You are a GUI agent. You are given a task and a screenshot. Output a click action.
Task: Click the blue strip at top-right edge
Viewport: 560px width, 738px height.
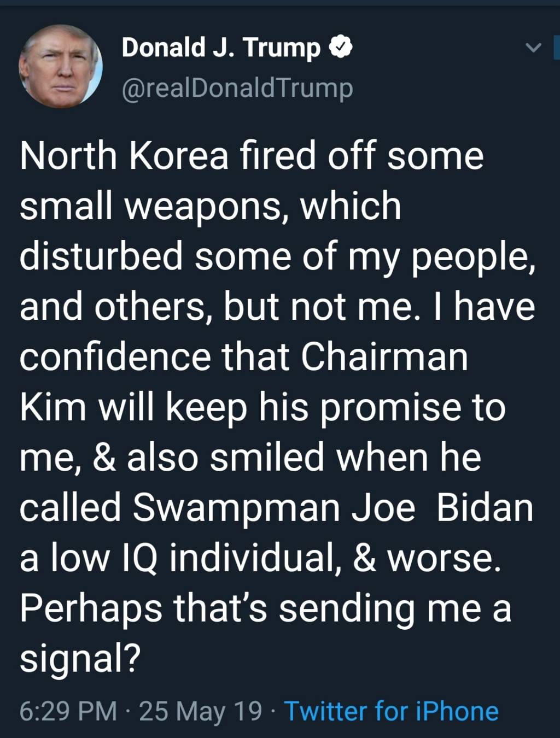point(557,47)
